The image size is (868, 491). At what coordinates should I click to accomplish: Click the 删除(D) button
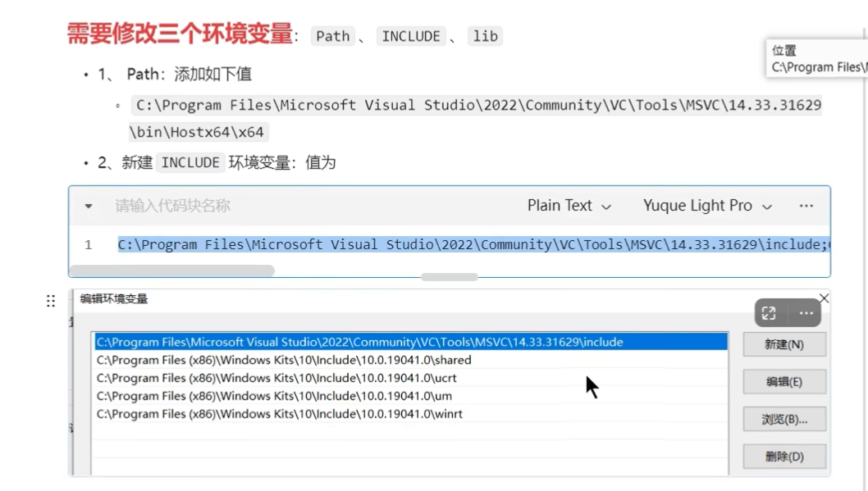784,457
